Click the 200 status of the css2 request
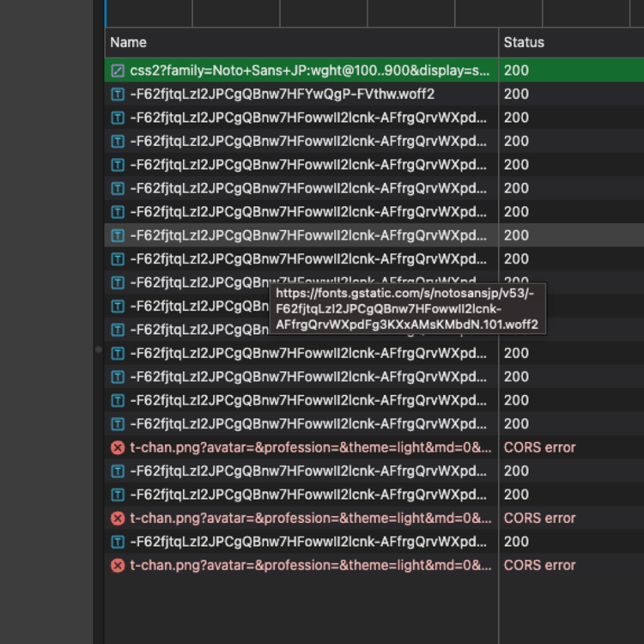Image resolution: width=644 pixels, height=644 pixels. tap(516, 70)
